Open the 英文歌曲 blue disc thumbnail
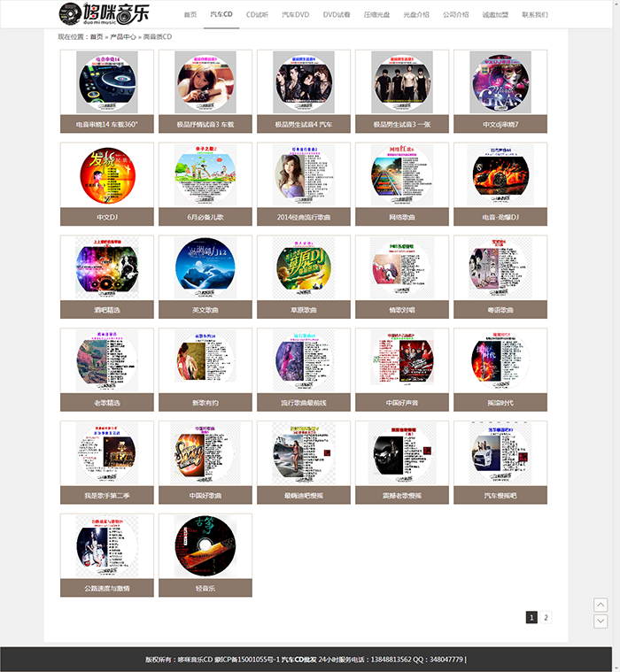This screenshot has width=620, height=672. click(x=205, y=268)
